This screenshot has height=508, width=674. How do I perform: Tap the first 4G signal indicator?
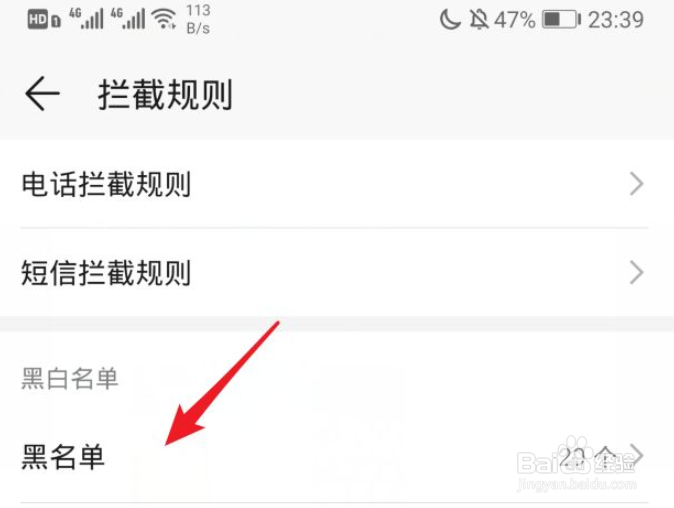pos(86,19)
